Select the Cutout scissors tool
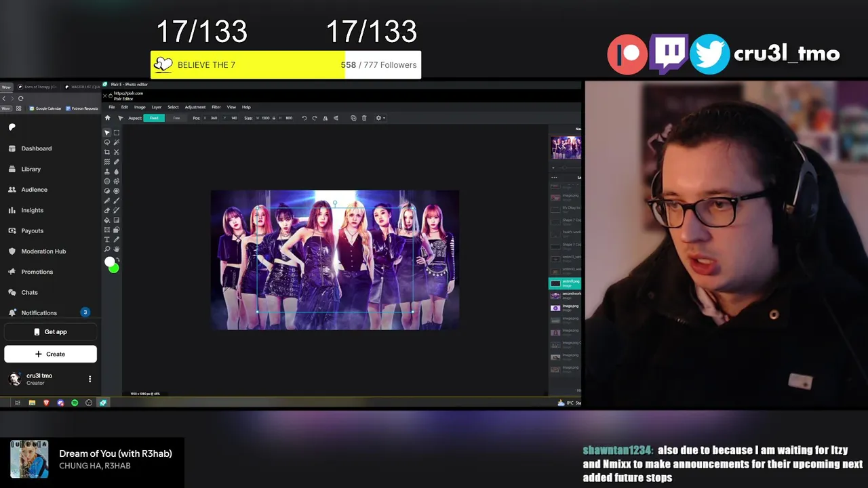 (117, 152)
